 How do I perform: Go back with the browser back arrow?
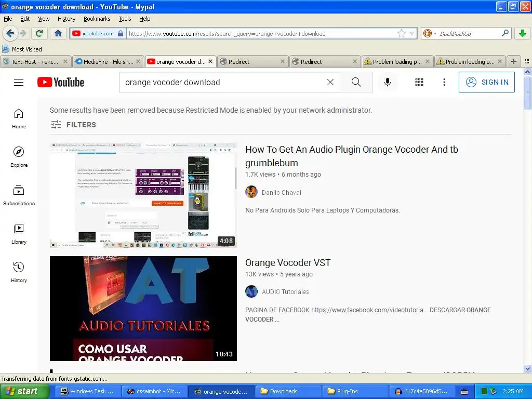[x=10, y=33]
